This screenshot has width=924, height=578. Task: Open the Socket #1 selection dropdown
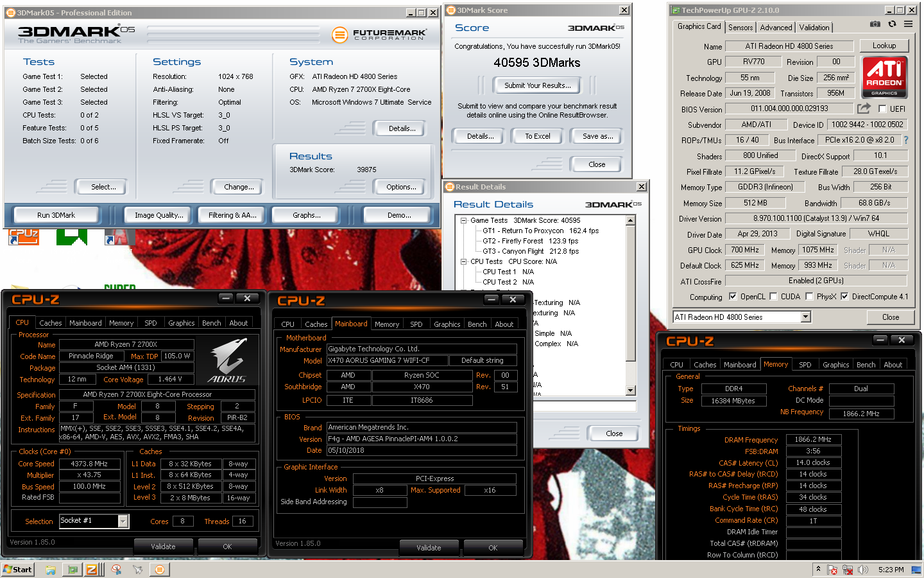(x=123, y=521)
